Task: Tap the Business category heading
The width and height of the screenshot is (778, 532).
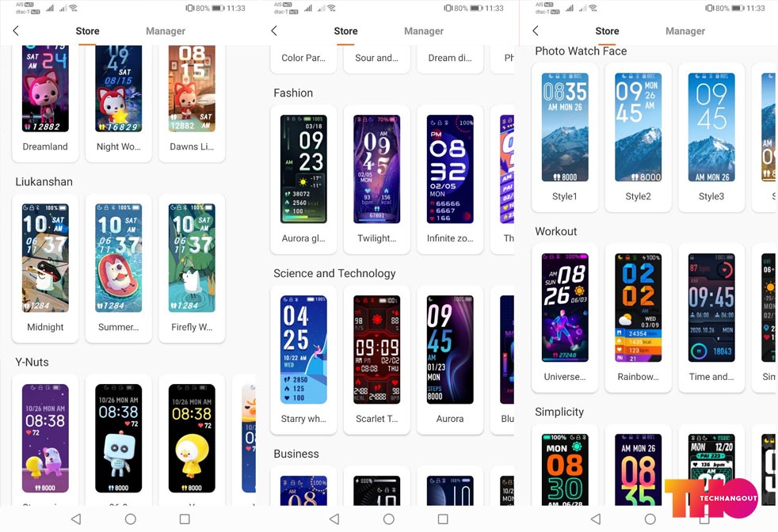Action: (296, 454)
